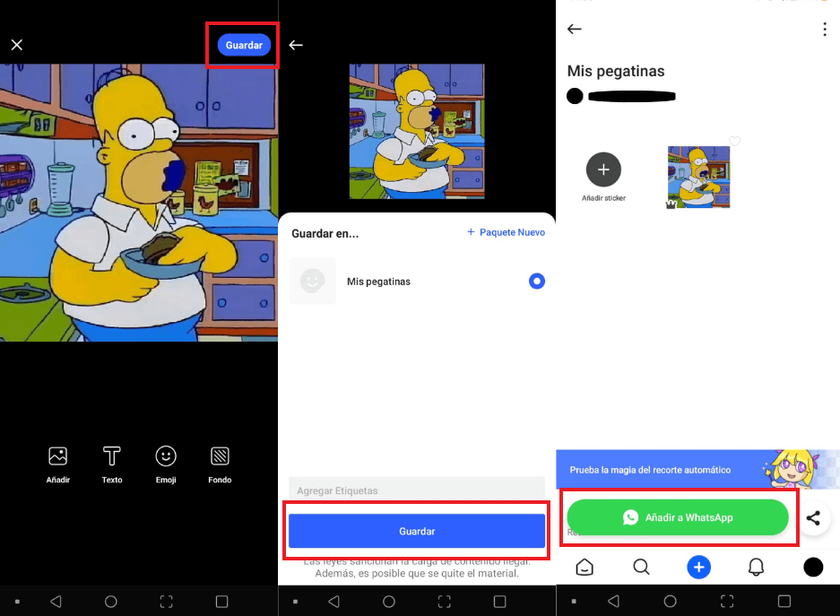Open the three-dot overflow menu
The width and height of the screenshot is (840, 616).
tap(825, 29)
